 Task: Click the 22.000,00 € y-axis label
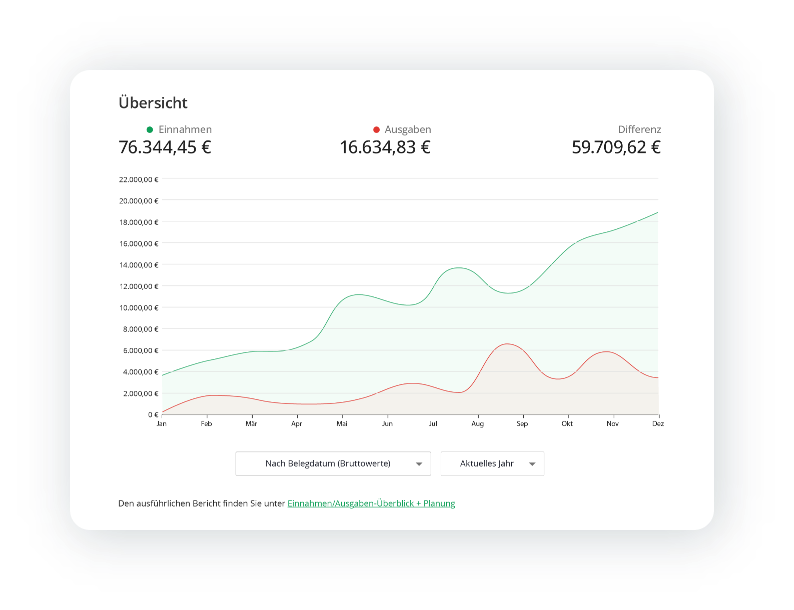[138, 180]
